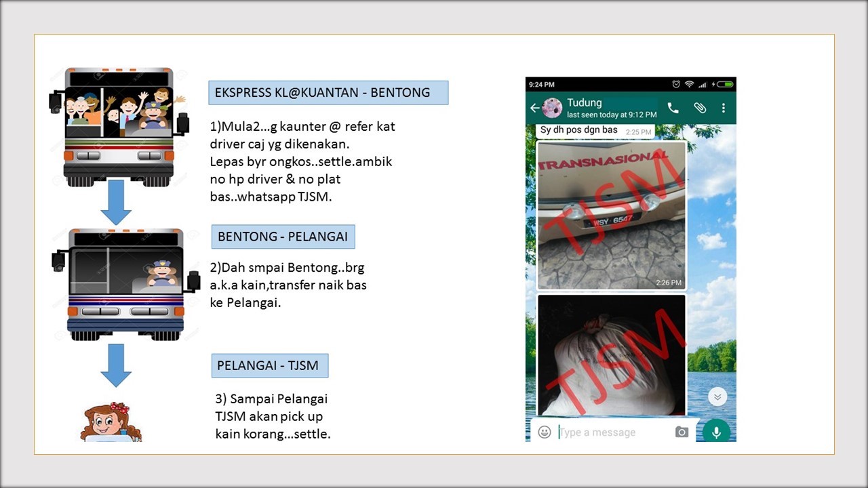The width and height of the screenshot is (868, 488).
Task: Click the BENTONG - PELANGAI label
Action: (x=283, y=237)
